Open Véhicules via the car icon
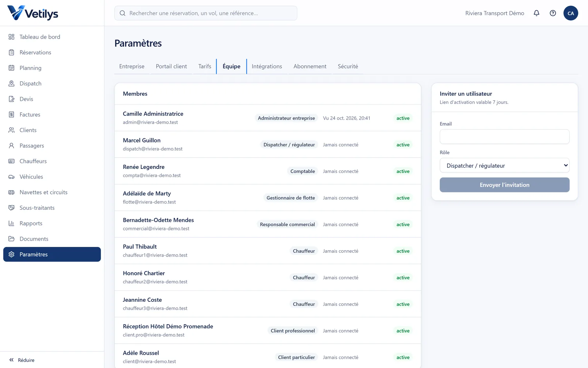Screen dimensions: 588x368 [x=11, y=177]
